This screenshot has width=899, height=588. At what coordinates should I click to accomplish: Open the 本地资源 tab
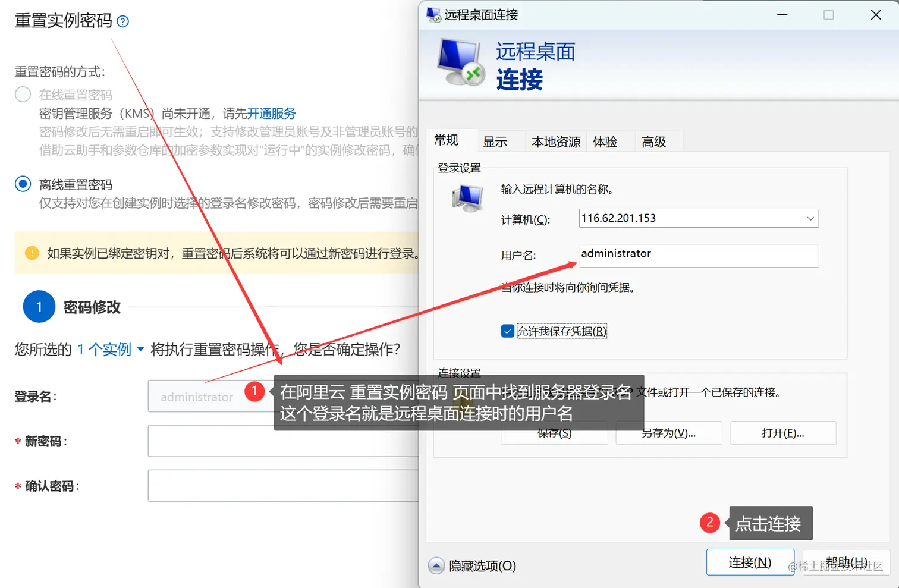coord(555,142)
